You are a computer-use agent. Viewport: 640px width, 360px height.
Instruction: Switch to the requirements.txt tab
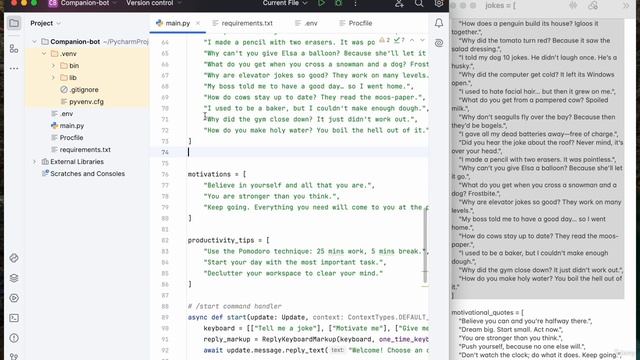[x=242, y=23]
